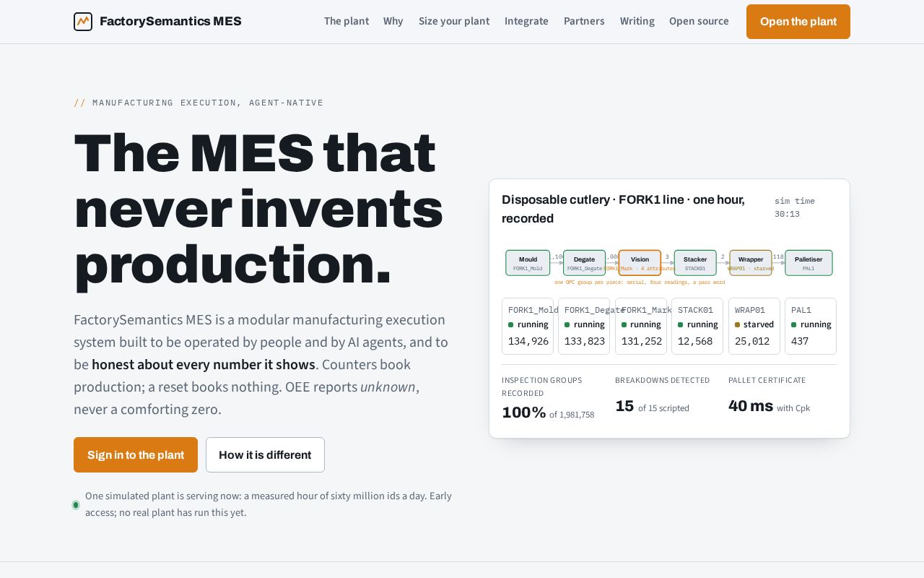The height and width of the screenshot is (578, 924).
Task: Click the bold 'honest about every number' text
Action: pyautogui.click(x=204, y=364)
